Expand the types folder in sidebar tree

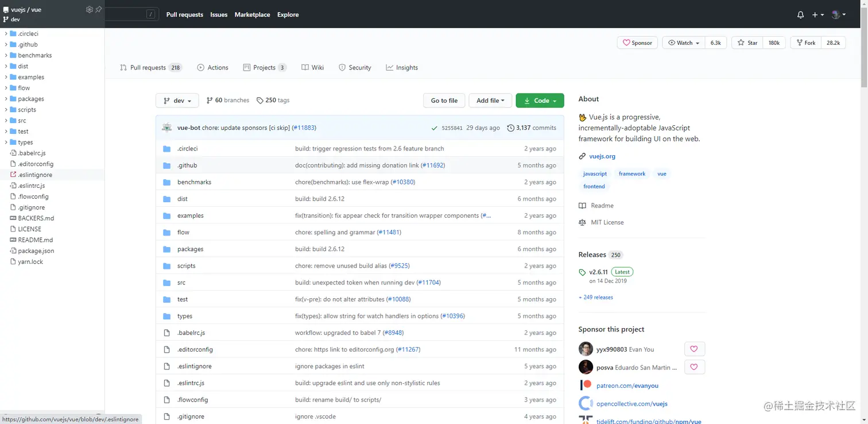pos(6,143)
